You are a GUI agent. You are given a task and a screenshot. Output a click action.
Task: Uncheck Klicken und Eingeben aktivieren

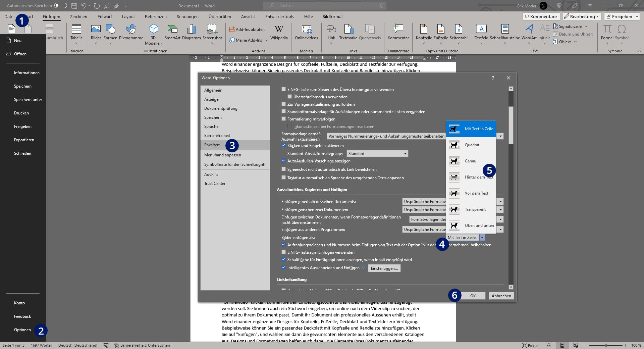pos(284,145)
